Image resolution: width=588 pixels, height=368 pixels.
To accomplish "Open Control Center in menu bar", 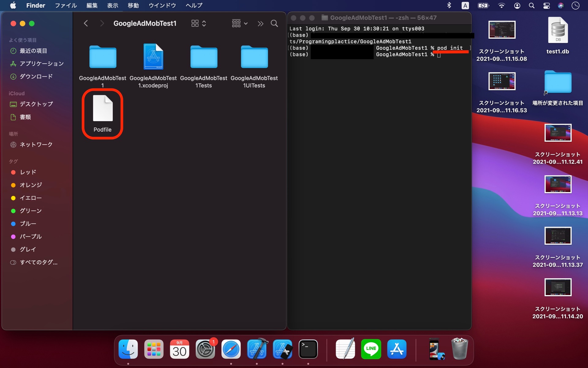I will [x=546, y=6].
